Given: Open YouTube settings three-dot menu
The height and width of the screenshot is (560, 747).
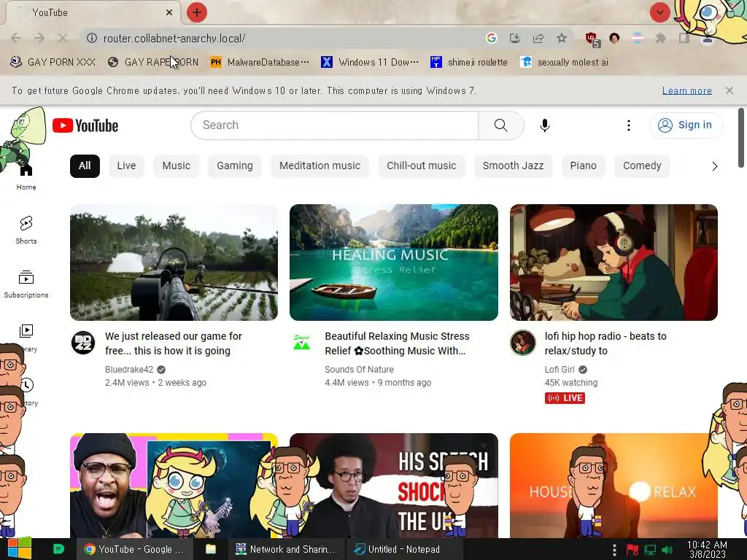Looking at the screenshot, I should tap(629, 125).
